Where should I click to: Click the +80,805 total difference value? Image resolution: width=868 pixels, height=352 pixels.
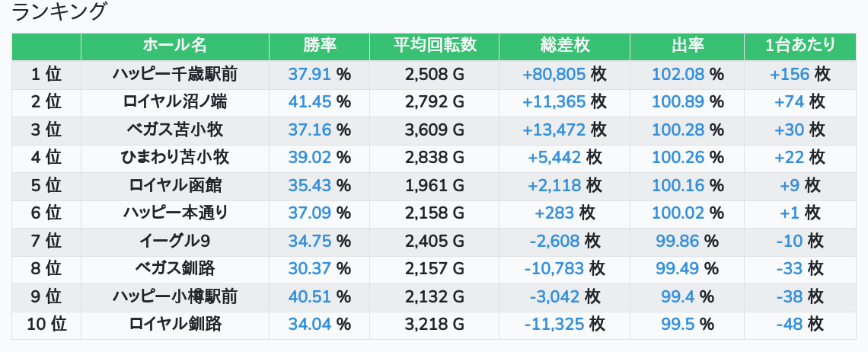point(554,75)
